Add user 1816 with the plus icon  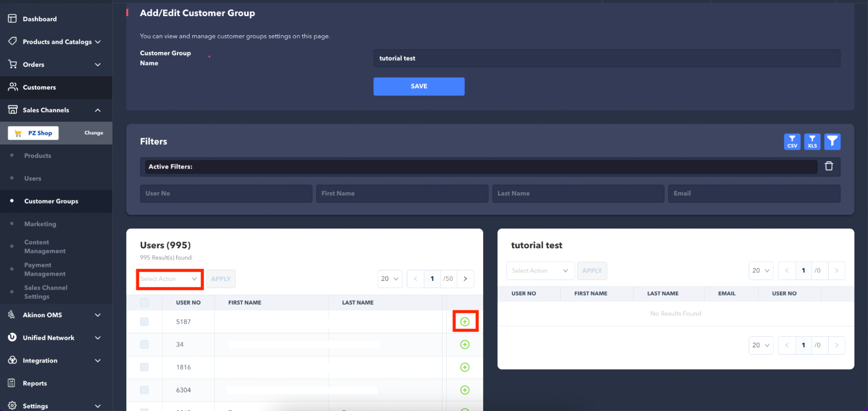click(x=465, y=367)
